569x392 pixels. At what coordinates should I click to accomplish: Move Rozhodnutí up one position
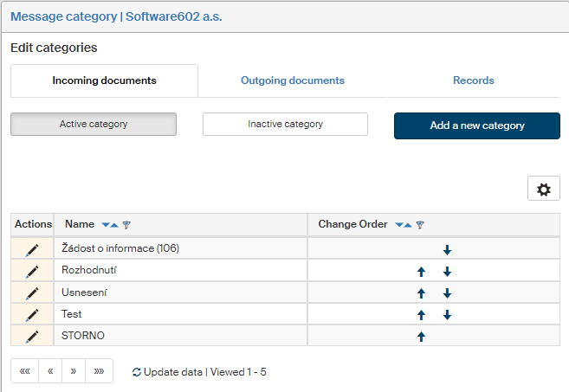click(x=421, y=272)
